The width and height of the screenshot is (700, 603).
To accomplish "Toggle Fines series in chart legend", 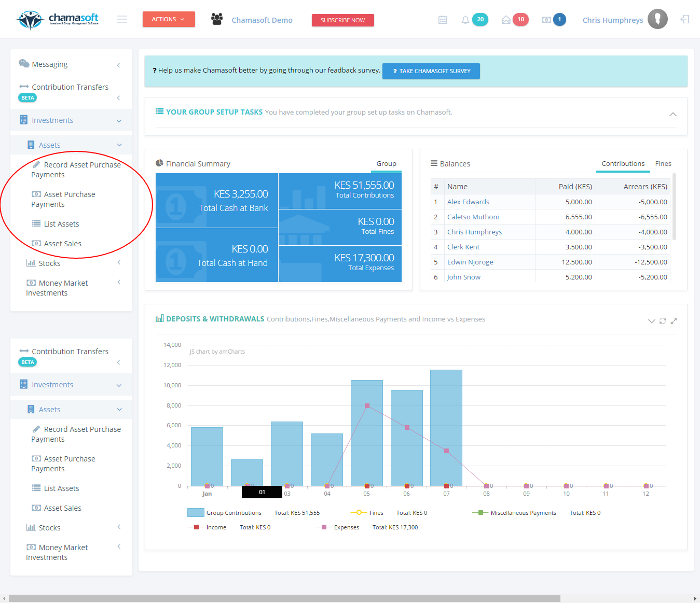I will click(367, 513).
